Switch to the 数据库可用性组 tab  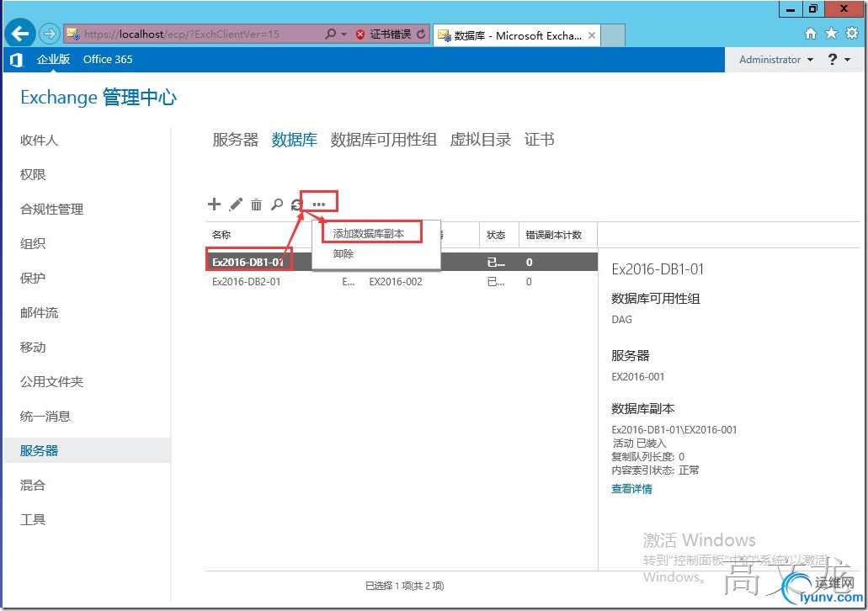point(383,140)
